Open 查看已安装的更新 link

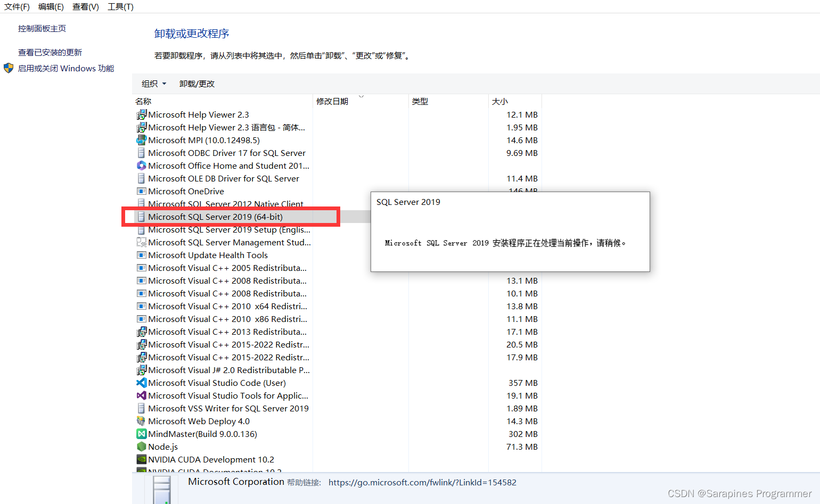pyautogui.click(x=50, y=53)
